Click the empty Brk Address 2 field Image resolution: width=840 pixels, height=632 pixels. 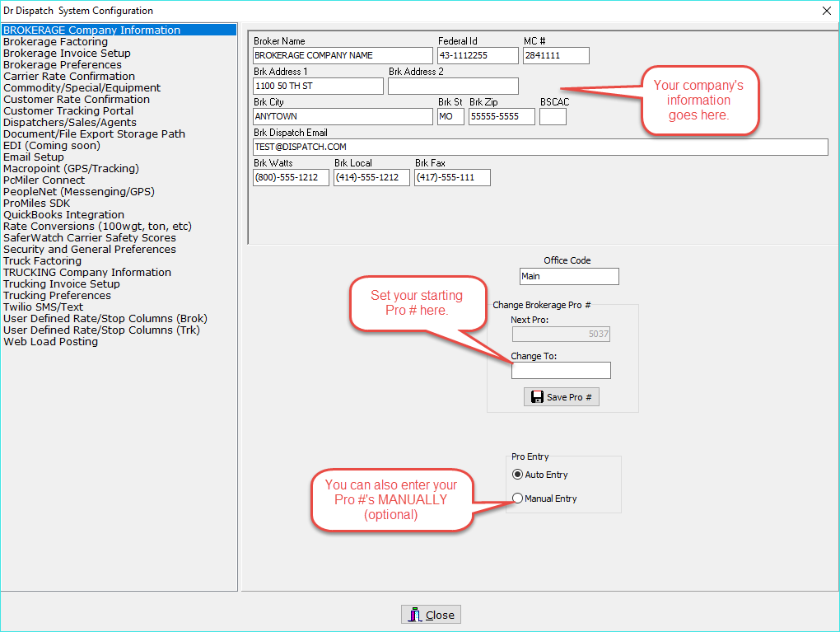point(453,86)
